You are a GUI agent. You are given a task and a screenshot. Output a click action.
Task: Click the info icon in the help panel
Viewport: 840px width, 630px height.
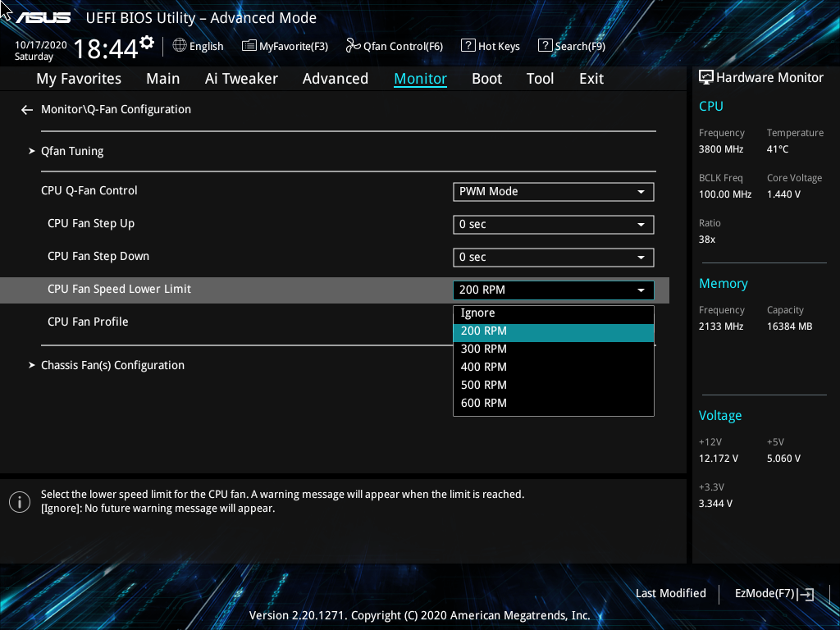point(20,502)
